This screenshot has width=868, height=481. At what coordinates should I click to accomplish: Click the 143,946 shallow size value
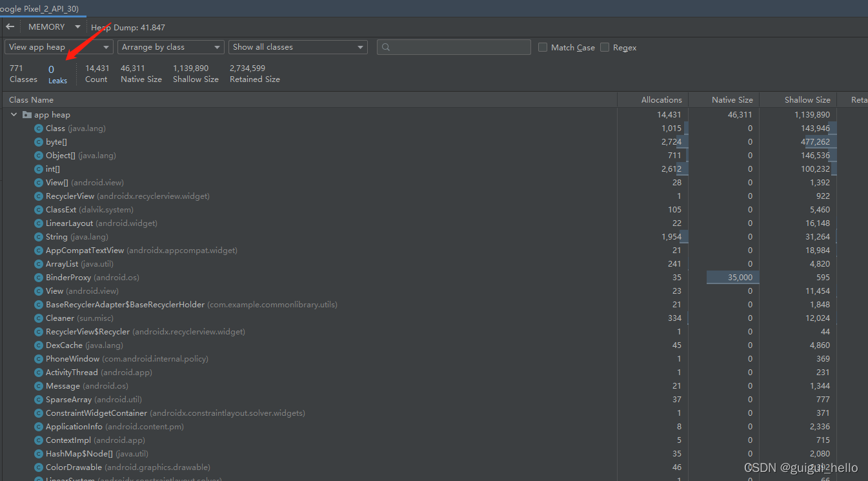point(815,128)
